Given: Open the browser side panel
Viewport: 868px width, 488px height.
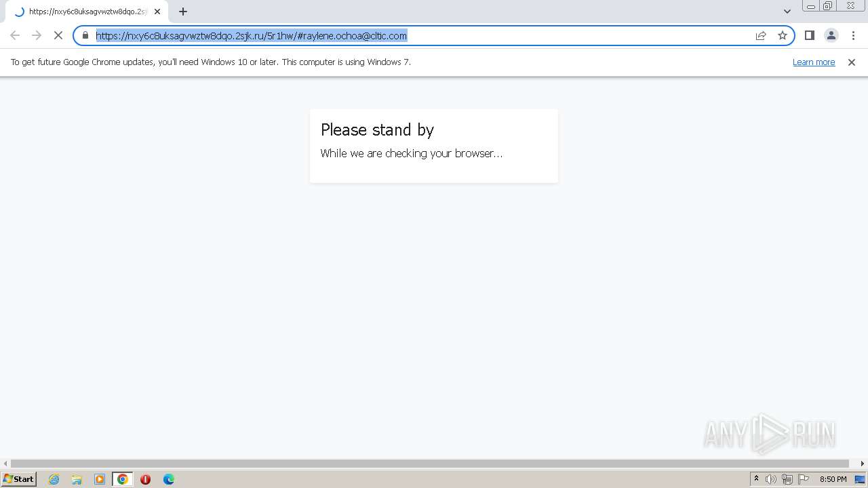Looking at the screenshot, I should tap(809, 35).
